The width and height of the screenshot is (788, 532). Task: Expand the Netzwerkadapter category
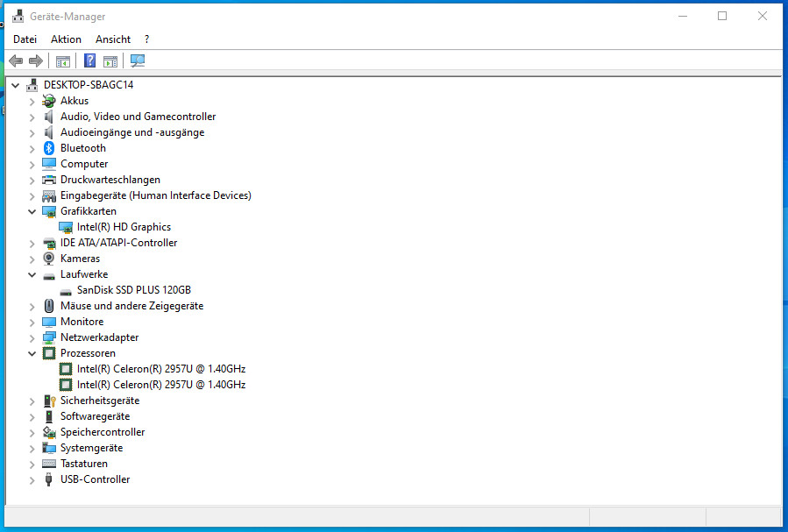point(32,338)
